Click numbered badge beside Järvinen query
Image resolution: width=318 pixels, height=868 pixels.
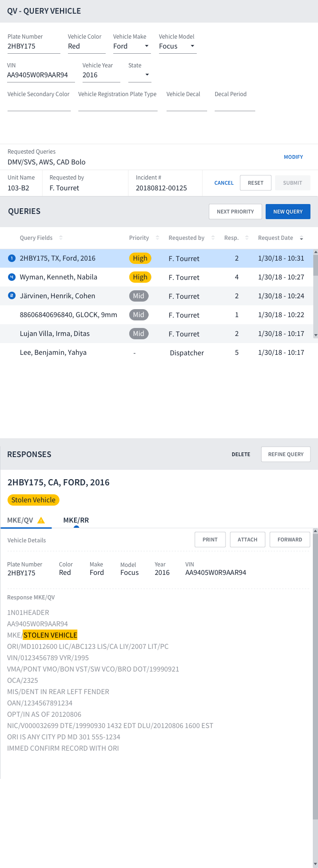(x=12, y=296)
